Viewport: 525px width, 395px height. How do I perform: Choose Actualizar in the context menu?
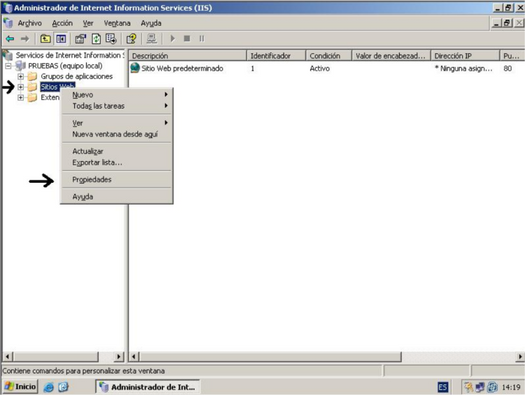117,151
